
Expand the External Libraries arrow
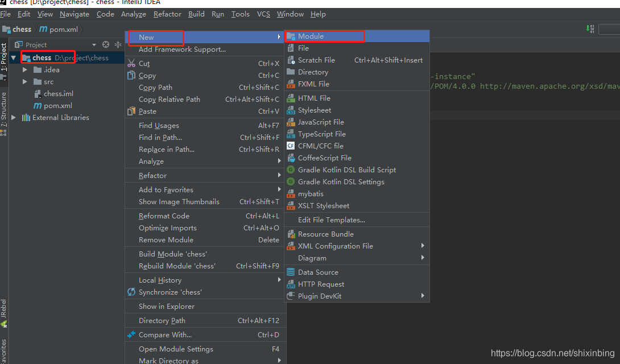pyautogui.click(x=14, y=117)
